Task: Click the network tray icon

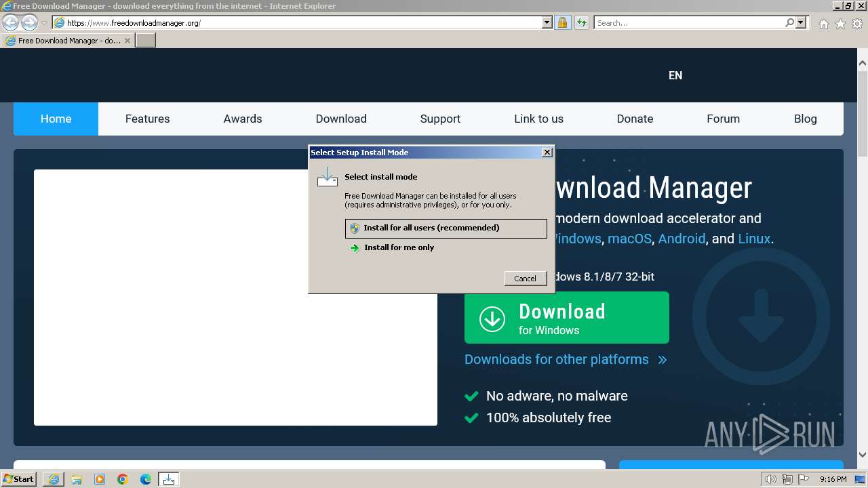Action: pos(787,479)
